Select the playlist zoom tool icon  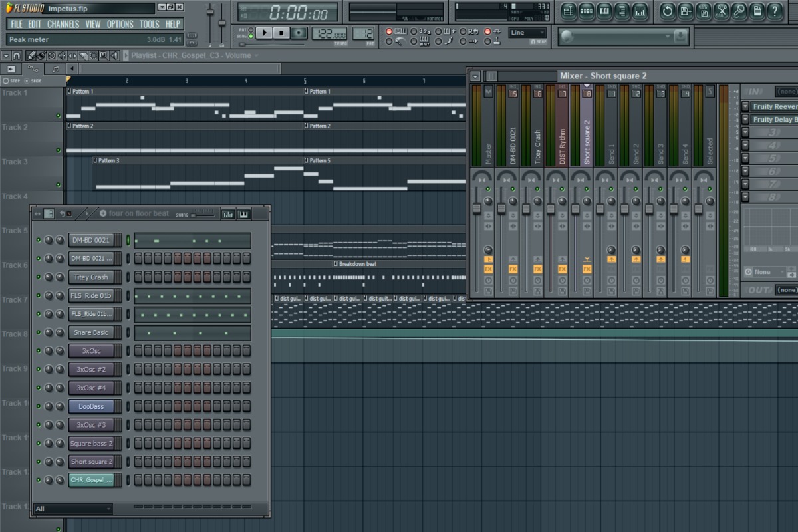pyautogui.click(x=105, y=55)
